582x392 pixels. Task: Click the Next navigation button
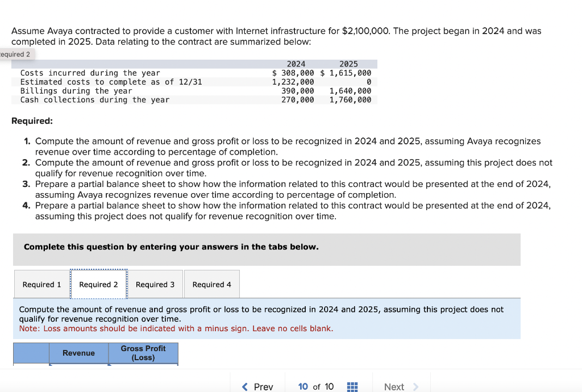[394, 386]
